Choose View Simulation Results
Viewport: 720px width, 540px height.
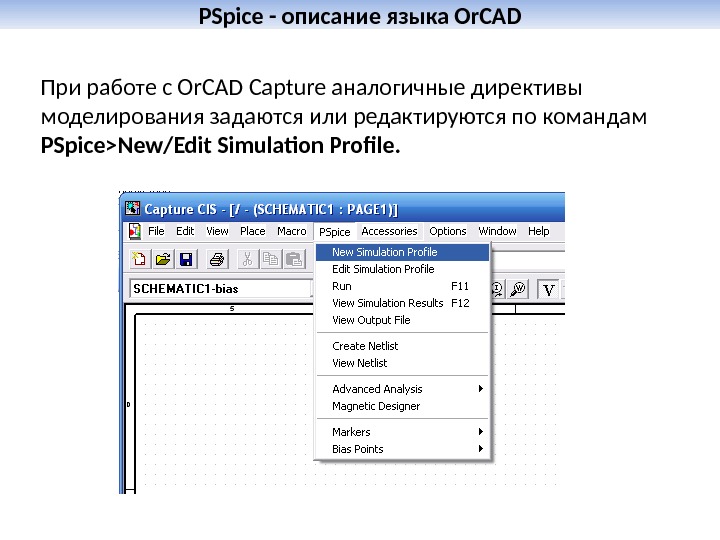[x=402, y=303]
